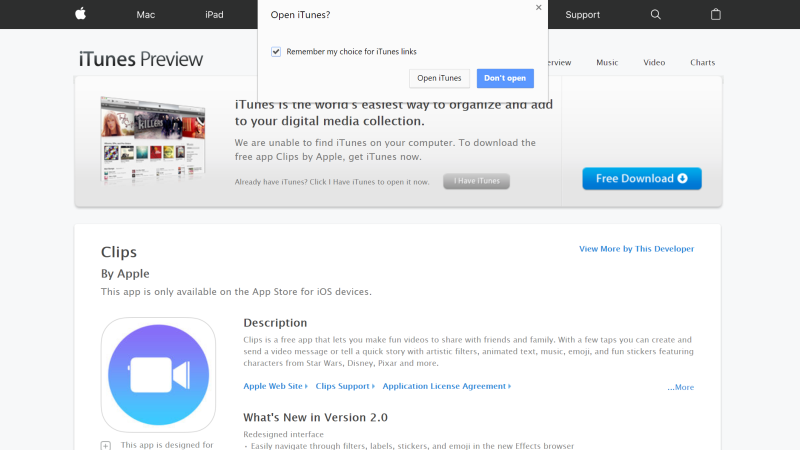Open Application License Agreement link
The height and width of the screenshot is (450, 800).
tap(447, 386)
